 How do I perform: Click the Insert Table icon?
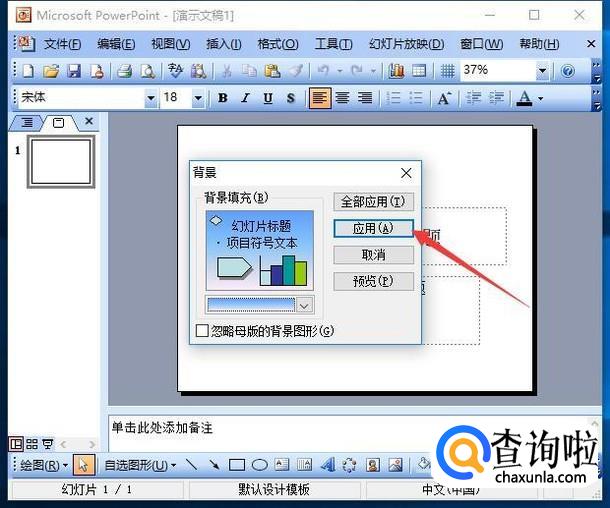pos(419,71)
